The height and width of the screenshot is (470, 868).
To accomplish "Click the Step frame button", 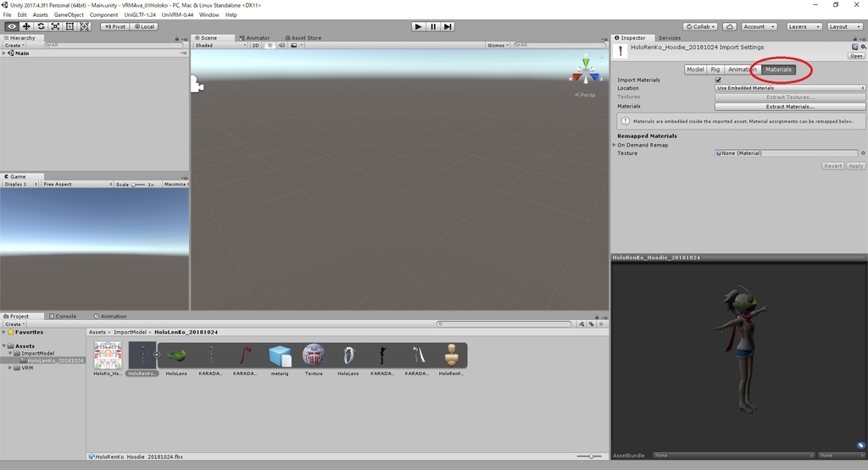I will pos(448,26).
